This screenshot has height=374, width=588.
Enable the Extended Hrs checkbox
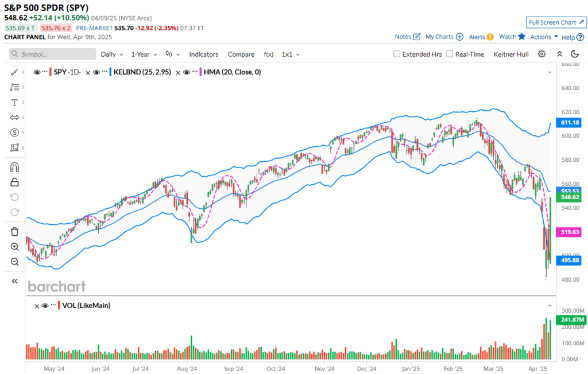(397, 54)
